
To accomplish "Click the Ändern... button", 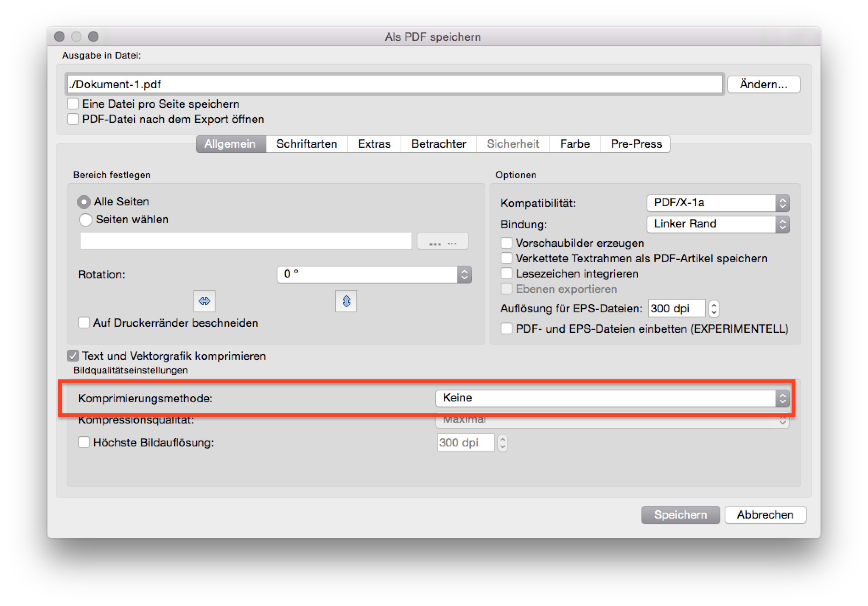I will pos(763,84).
